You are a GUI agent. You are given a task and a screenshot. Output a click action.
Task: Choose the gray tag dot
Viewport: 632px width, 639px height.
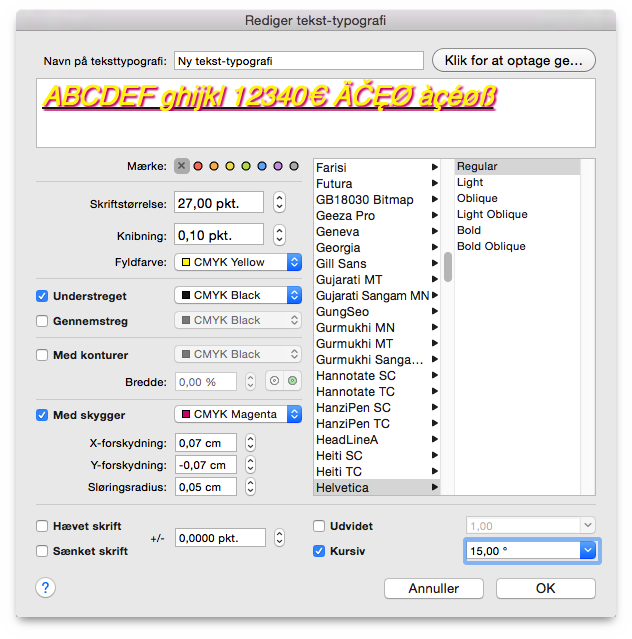tap(294, 166)
